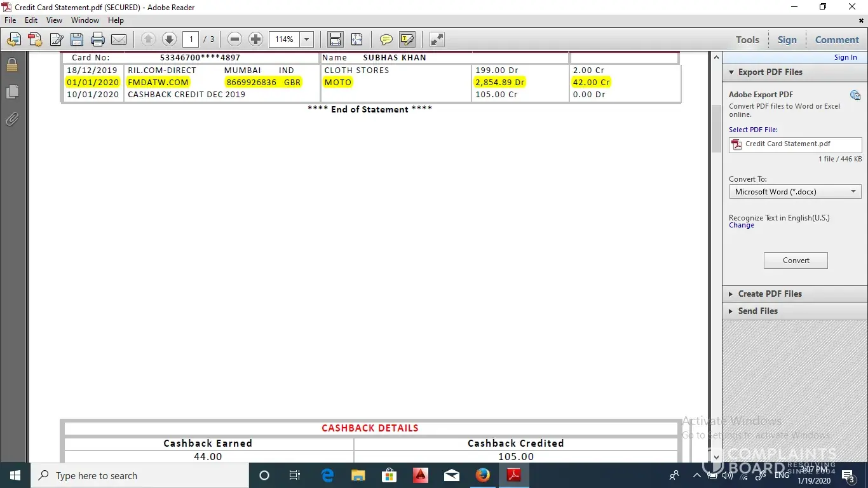Open the Attachments paperclip panel
Image resolution: width=868 pixels, height=488 pixels.
click(12, 119)
